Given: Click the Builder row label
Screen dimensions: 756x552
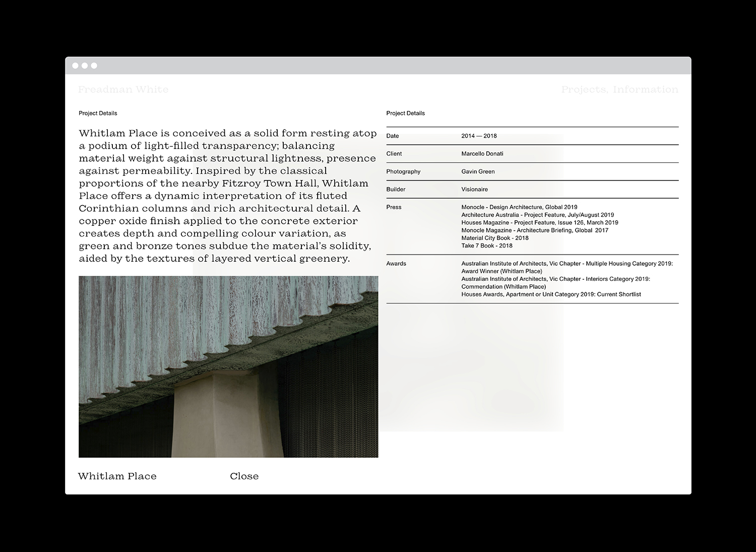Looking at the screenshot, I should click(396, 190).
